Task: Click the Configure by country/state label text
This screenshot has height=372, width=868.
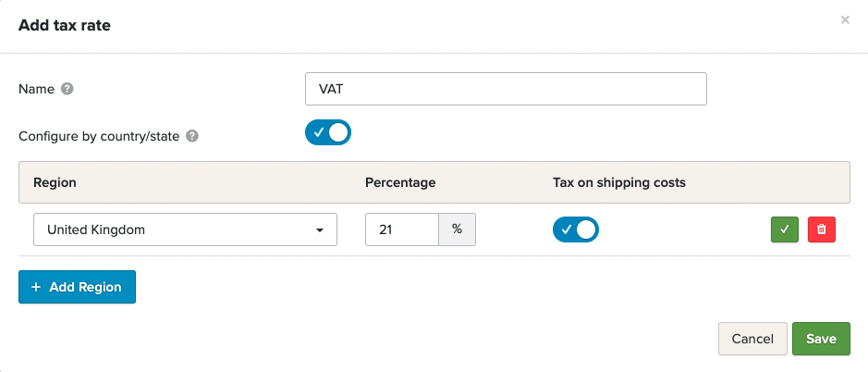Action: click(x=100, y=136)
